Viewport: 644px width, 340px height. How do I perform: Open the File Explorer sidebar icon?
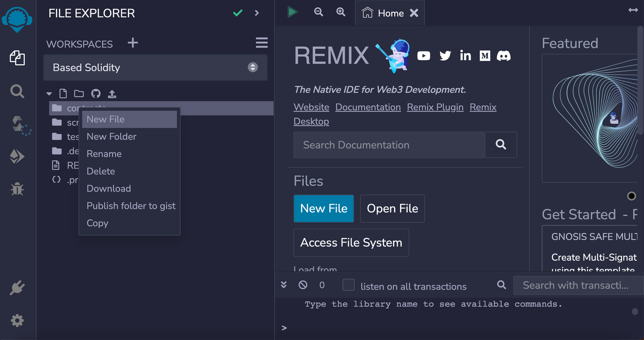click(17, 58)
